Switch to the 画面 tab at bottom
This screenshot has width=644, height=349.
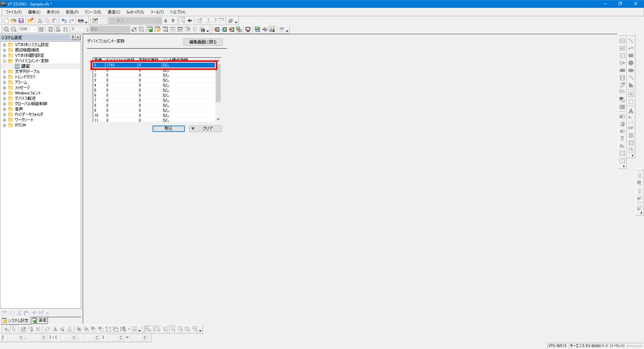(39, 320)
